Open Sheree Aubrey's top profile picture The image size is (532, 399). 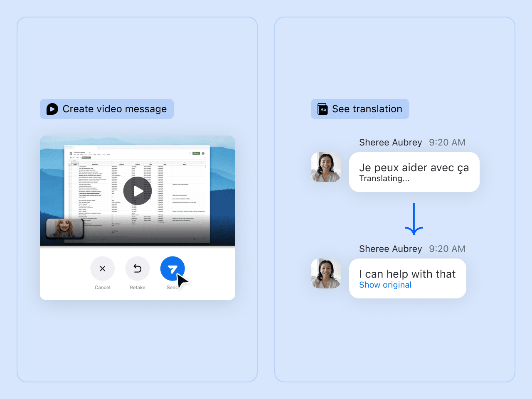326,167
